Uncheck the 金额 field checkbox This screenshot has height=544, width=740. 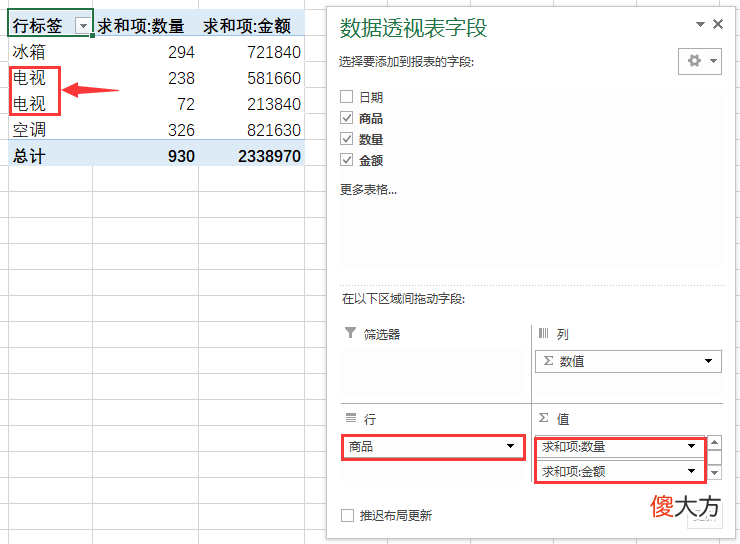(346, 160)
